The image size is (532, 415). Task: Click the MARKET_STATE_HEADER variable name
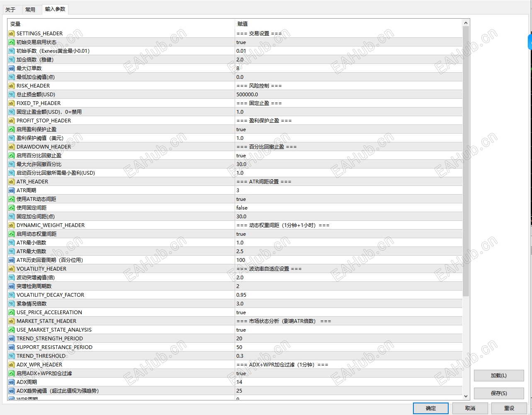46,321
